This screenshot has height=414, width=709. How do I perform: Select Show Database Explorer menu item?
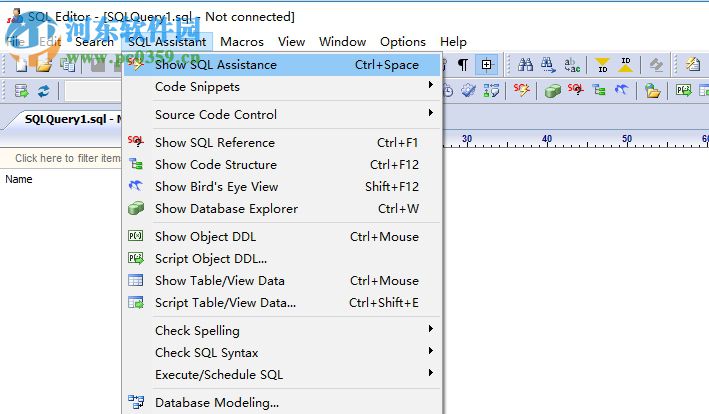pos(283,208)
